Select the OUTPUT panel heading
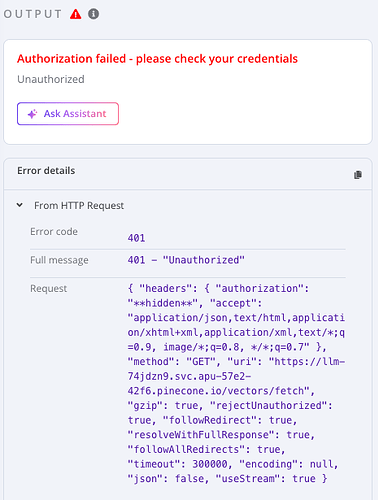This screenshot has width=378, height=500. click(x=33, y=14)
